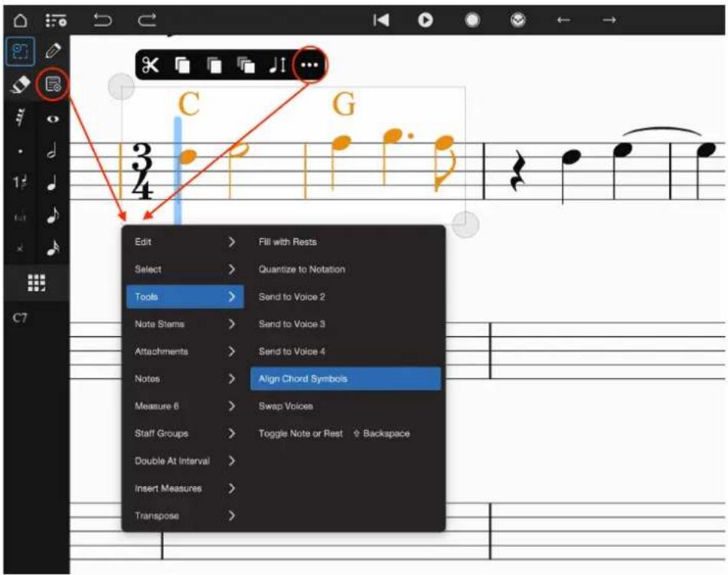
Task: Click the musical symbol above the dot tool
Action: 20,118
